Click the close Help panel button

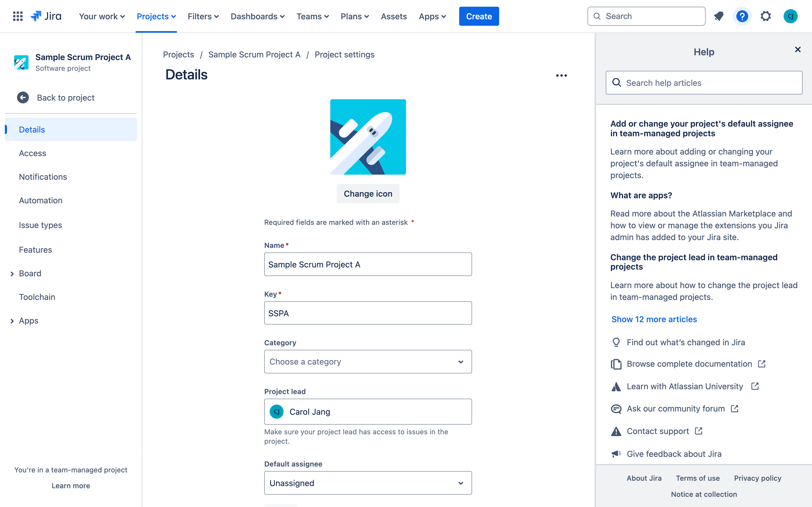tap(798, 49)
